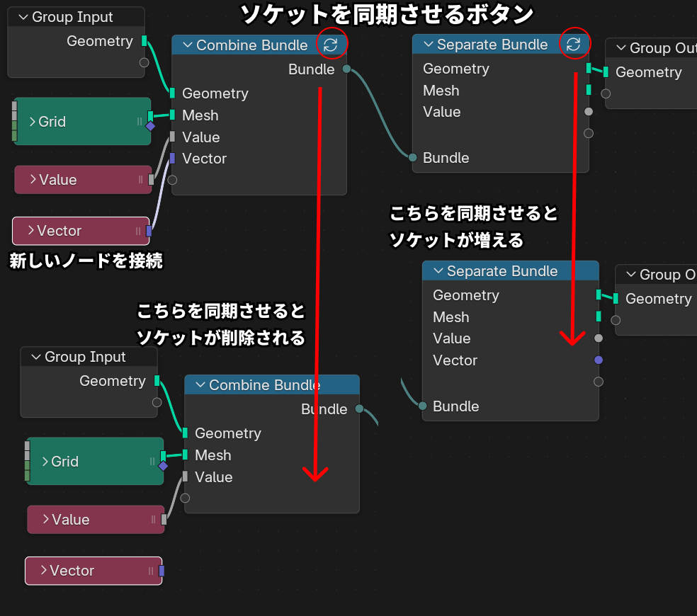The image size is (697, 616).
Task: Expand the top Vector node
Action: click(31, 231)
